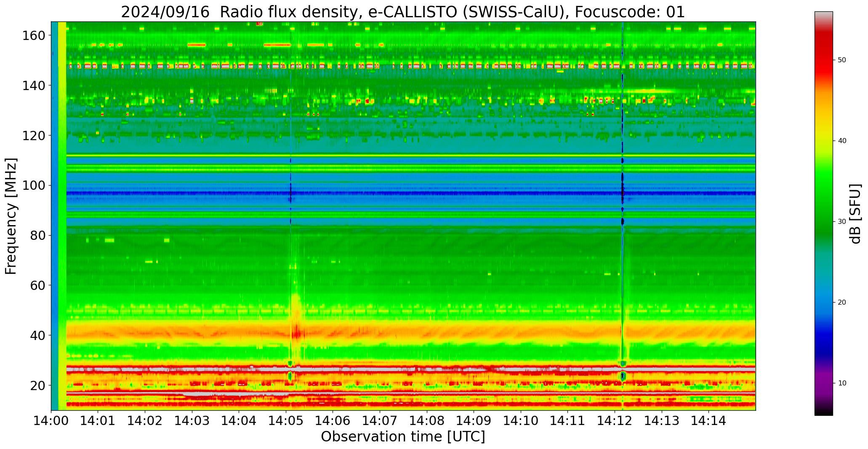Click the 60 frequency tick label

pos(38,285)
